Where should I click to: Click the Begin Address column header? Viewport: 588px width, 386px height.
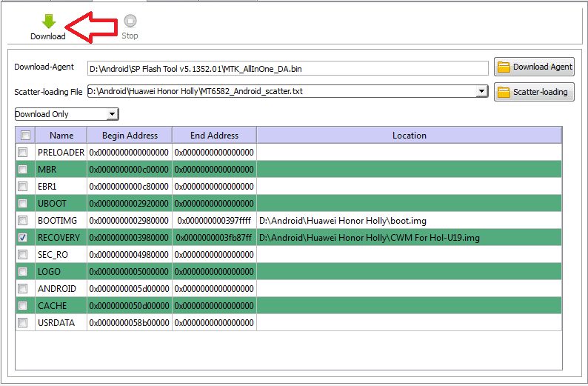pyautogui.click(x=130, y=135)
